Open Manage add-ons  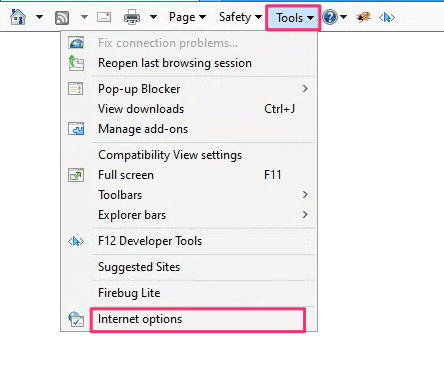(x=189, y=129)
